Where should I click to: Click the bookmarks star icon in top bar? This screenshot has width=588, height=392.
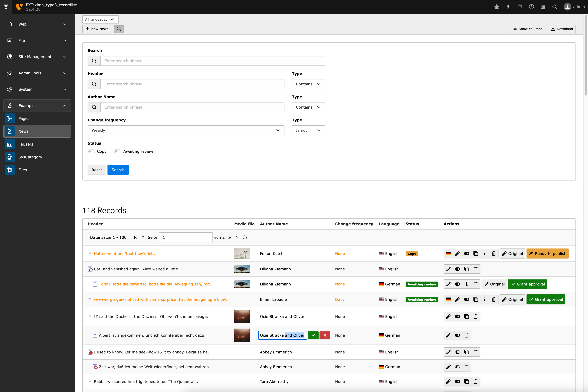[x=497, y=7]
